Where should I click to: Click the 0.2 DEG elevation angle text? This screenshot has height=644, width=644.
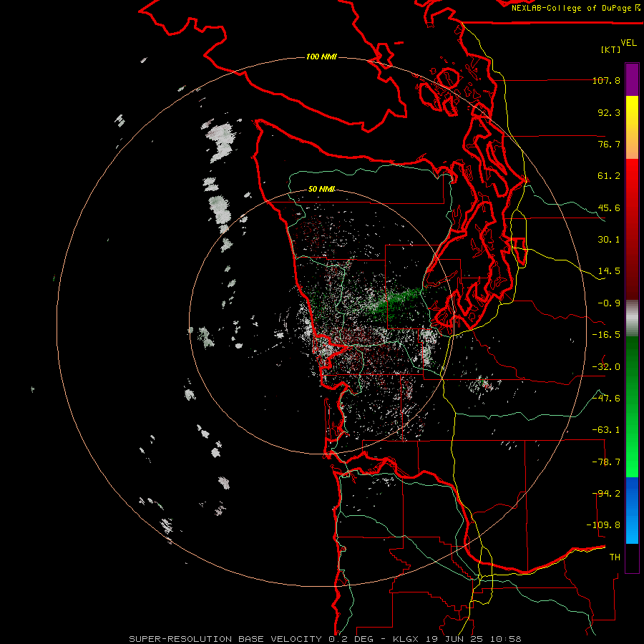(x=351, y=639)
